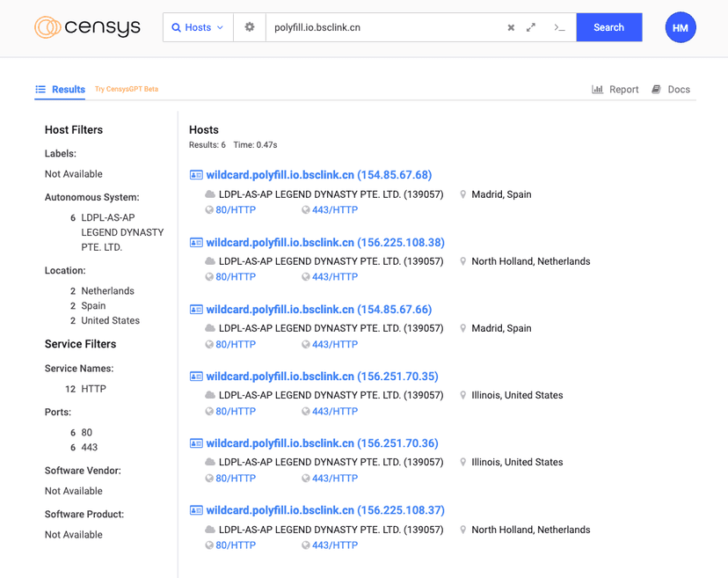The image size is (728, 578).
Task: Filter by LDPL-AS-AP LEGEND DYNASTY autonomous system
Action: (x=122, y=232)
